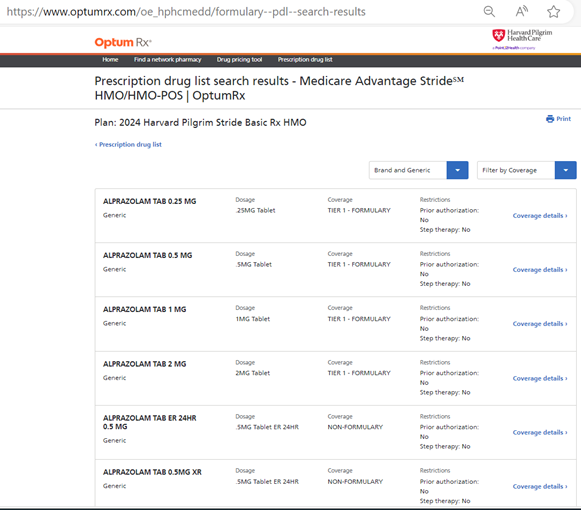Select the ALPRAZOLAM TAB 2 MG drug name
This screenshot has height=510, width=581.
pyautogui.click(x=145, y=364)
